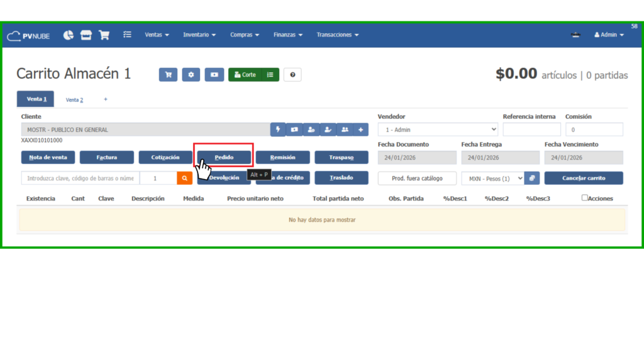Expand the Vendedor dropdown

click(438, 129)
